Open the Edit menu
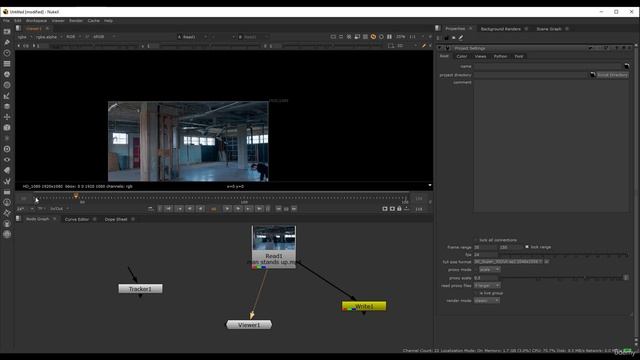The width and height of the screenshot is (640, 360). [x=18, y=20]
